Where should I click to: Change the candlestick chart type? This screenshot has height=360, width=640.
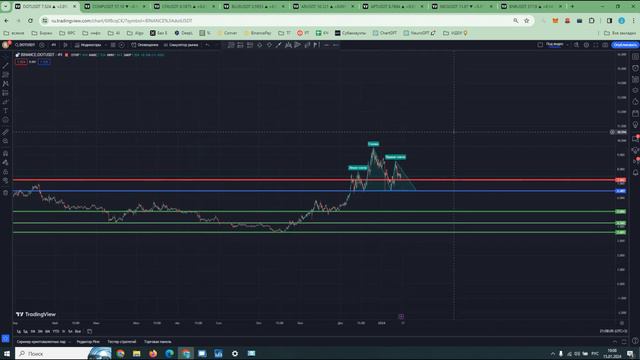pos(65,45)
